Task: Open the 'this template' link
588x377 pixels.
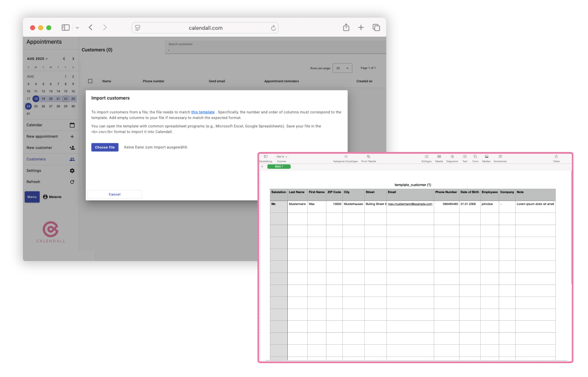Action: point(203,112)
